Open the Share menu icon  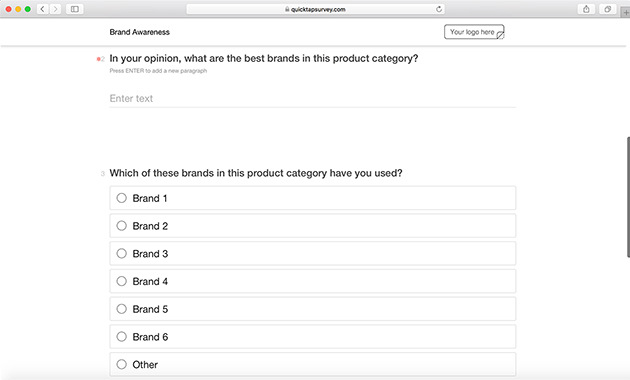pos(586,9)
